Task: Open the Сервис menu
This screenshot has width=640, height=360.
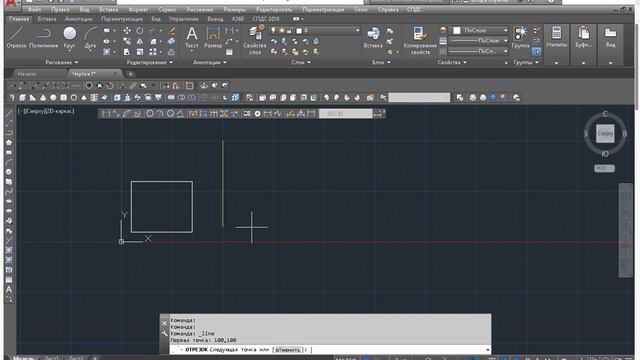Action: click(167, 9)
